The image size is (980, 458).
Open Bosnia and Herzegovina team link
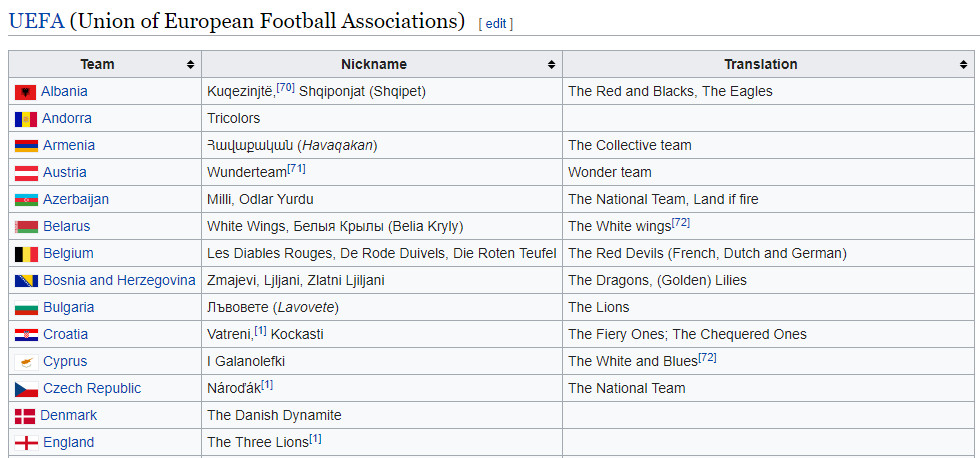[x=119, y=280]
